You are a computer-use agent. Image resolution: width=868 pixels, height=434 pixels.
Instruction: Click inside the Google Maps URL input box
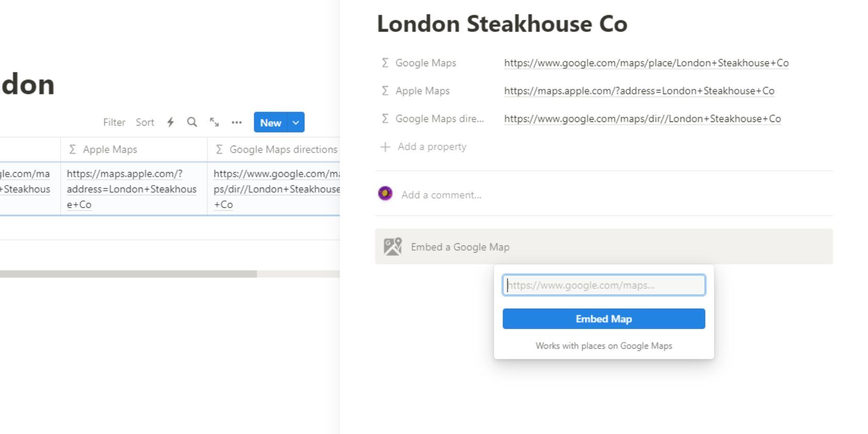click(603, 285)
